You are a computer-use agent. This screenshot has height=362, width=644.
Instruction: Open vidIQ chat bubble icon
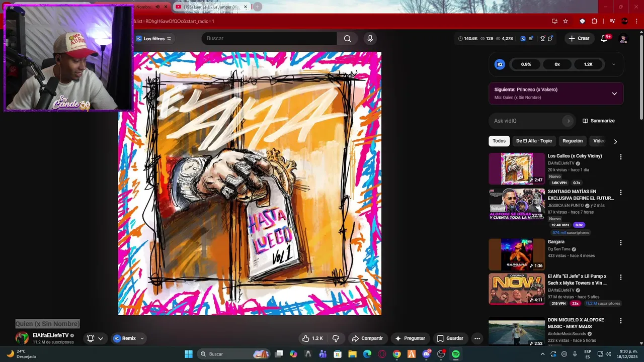click(x=550, y=39)
